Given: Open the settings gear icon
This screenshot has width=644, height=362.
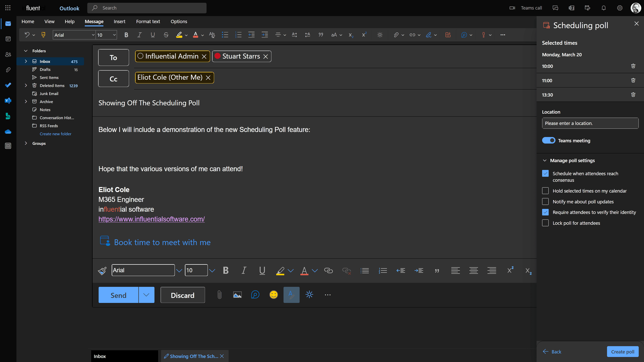Looking at the screenshot, I should pyautogui.click(x=620, y=8).
